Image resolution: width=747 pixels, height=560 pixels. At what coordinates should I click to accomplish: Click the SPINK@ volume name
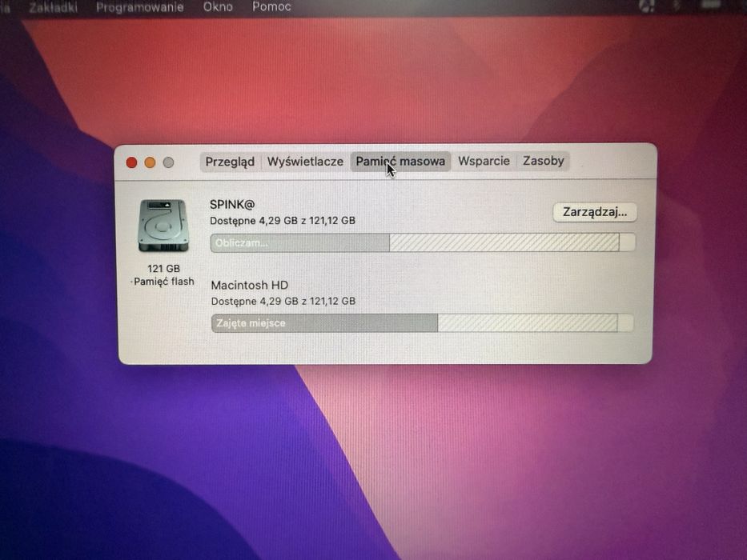coord(232,204)
